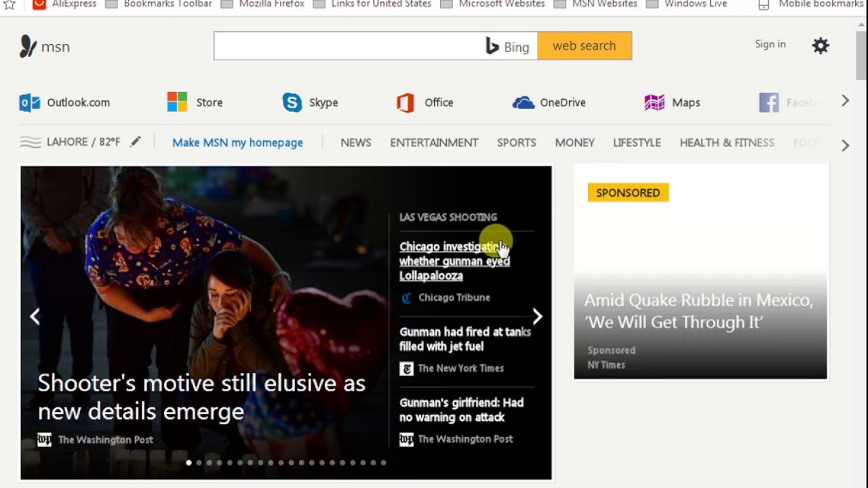The image size is (868, 488).
Task: Open Gunman had fired at tanks story
Action: (x=465, y=339)
